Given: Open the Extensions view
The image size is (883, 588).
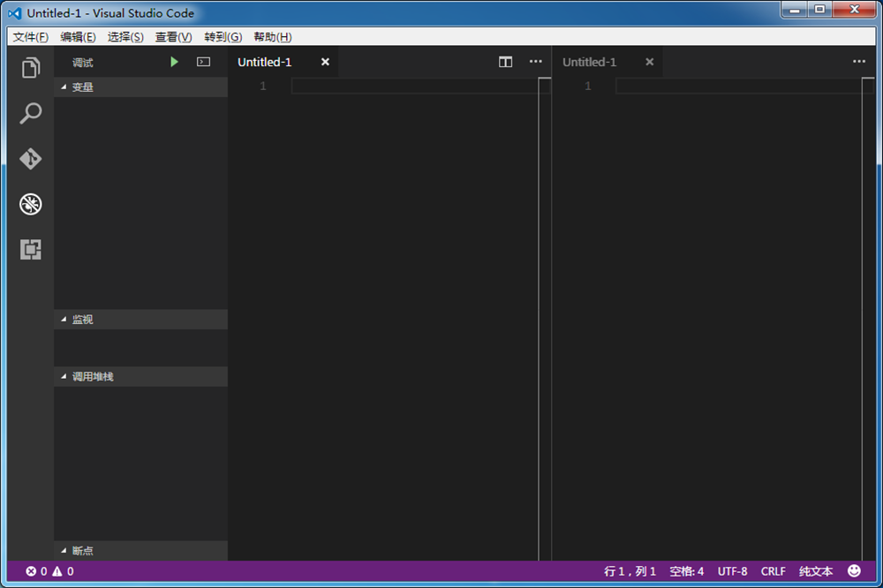Looking at the screenshot, I should [x=31, y=250].
